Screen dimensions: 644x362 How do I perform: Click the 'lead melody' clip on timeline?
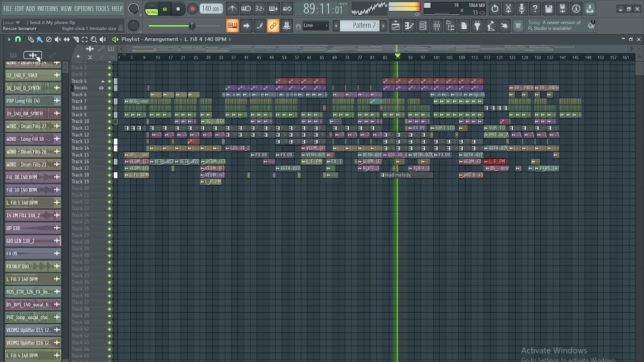tap(406, 175)
